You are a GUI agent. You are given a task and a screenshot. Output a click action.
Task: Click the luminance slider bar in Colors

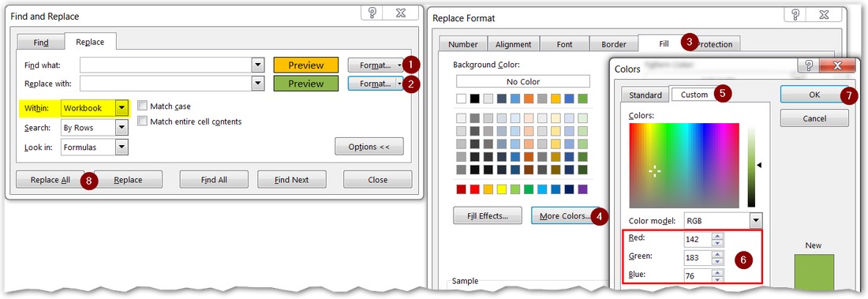[751, 166]
